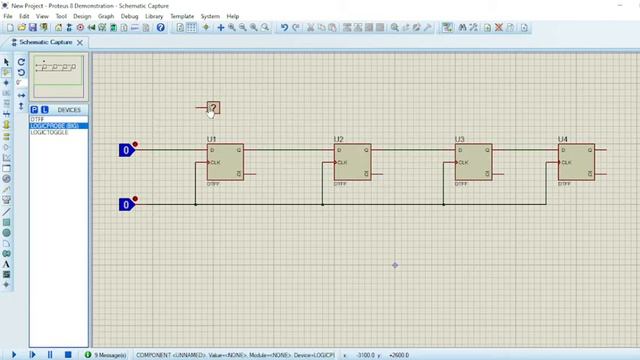Click the Redo arrow in the toolbar
The height and width of the screenshot is (360, 640).
(x=296, y=27)
